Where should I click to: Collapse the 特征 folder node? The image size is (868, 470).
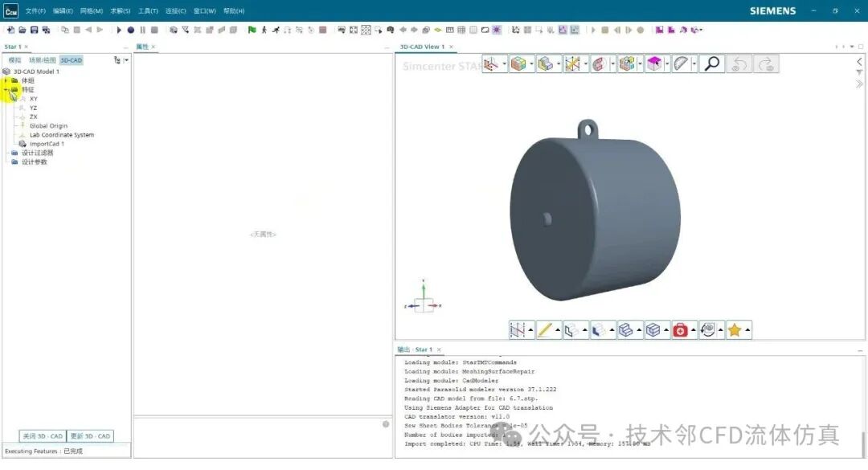[x=6, y=89]
